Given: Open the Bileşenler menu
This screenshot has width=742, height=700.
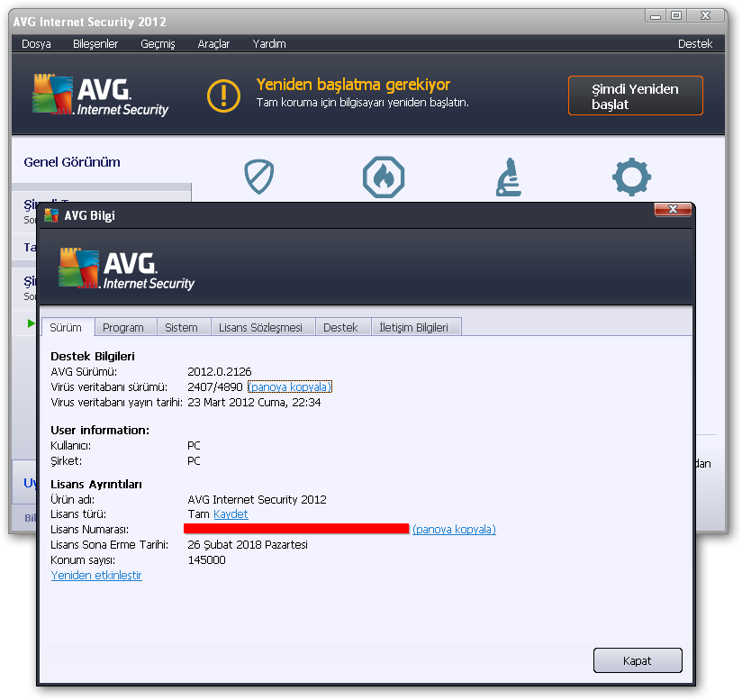Looking at the screenshot, I should coord(95,43).
